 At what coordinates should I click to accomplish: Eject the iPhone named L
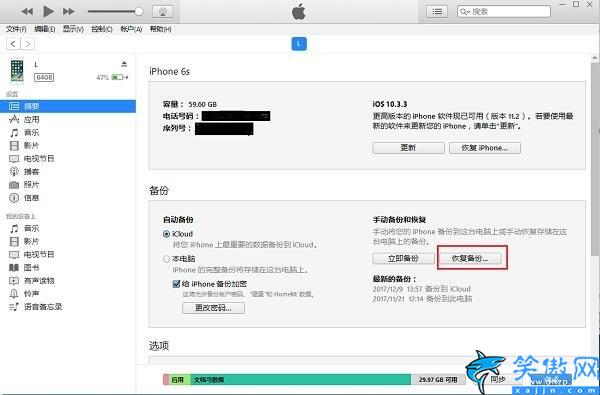(x=124, y=64)
